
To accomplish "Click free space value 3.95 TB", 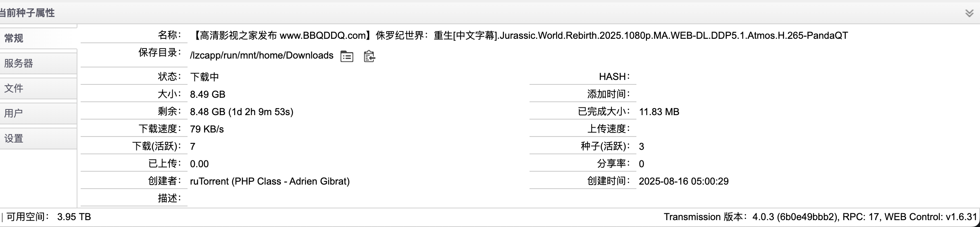I will pyautogui.click(x=74, y=217).
